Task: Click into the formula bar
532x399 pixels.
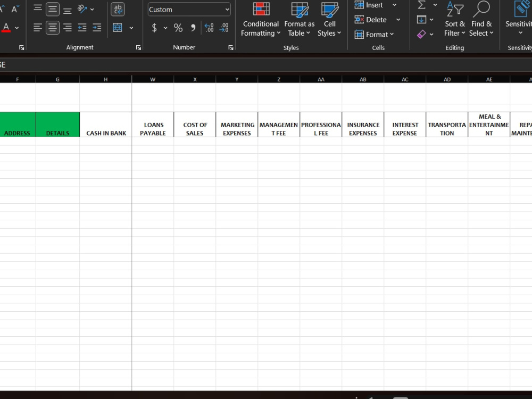Action: (266, 65)
